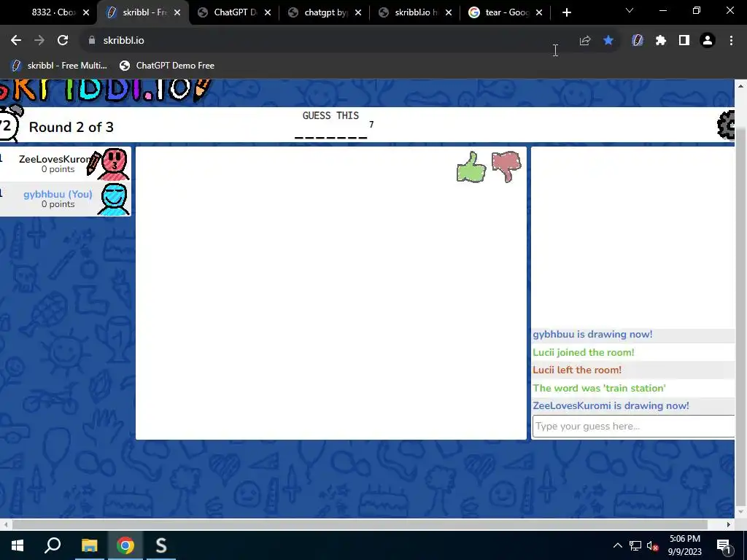Click the skribbl.io address bar
747x560 pixels.
tap(329, 41)
